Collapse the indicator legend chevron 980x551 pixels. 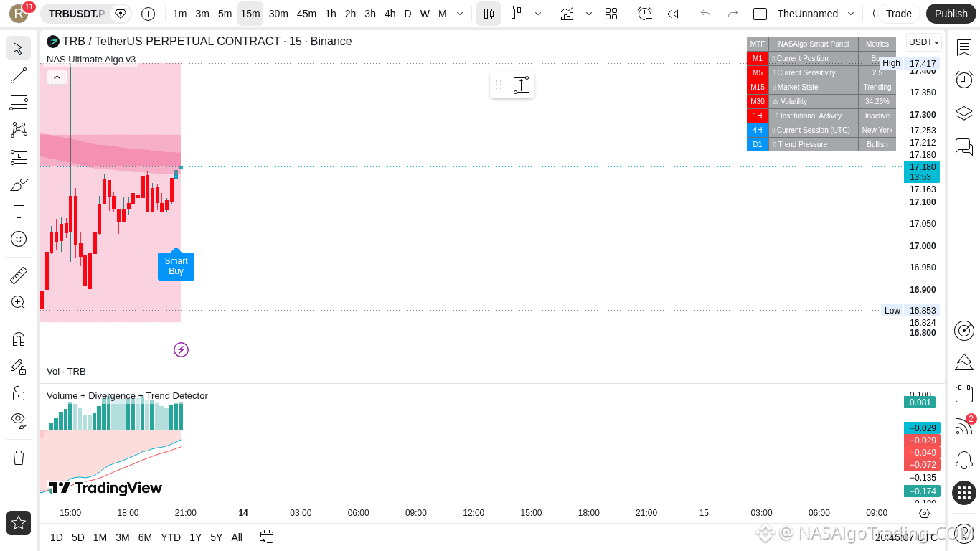coord(57,77)
